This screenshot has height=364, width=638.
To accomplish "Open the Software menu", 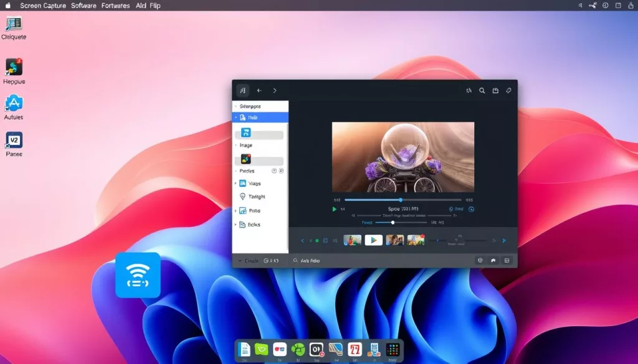I will pos(83,6).
